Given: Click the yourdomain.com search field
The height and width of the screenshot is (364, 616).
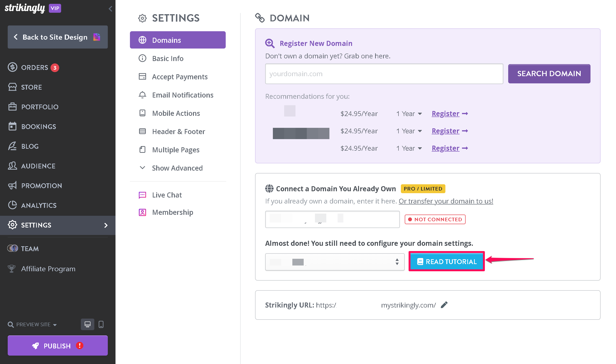Looking at the screenshot, I should (x=384, y=74).
